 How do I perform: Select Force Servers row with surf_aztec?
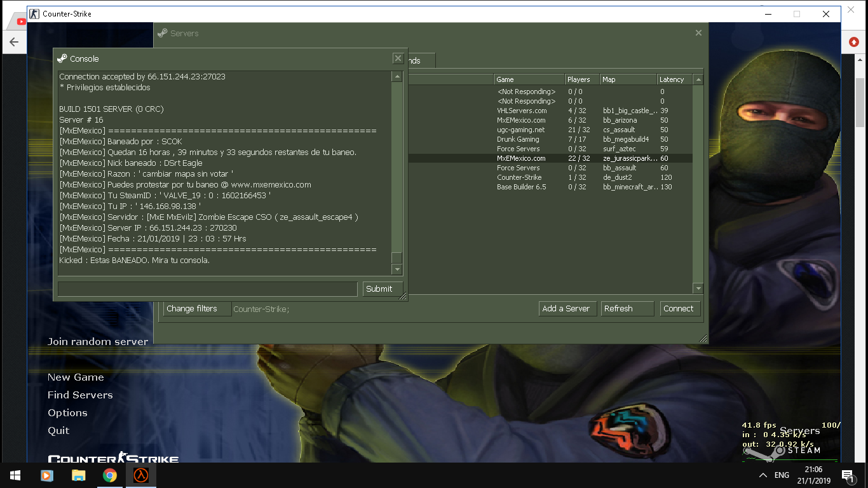(x=550, y=149)
